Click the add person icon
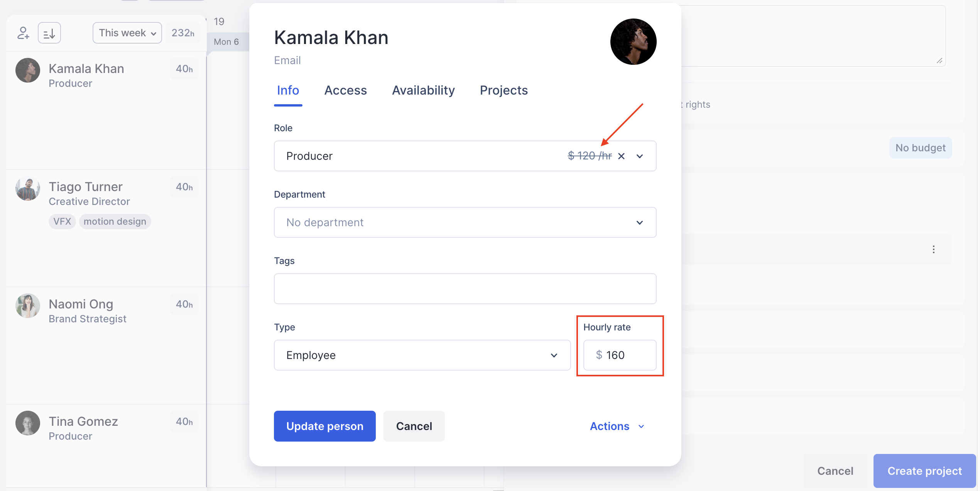 coord(23,33)
